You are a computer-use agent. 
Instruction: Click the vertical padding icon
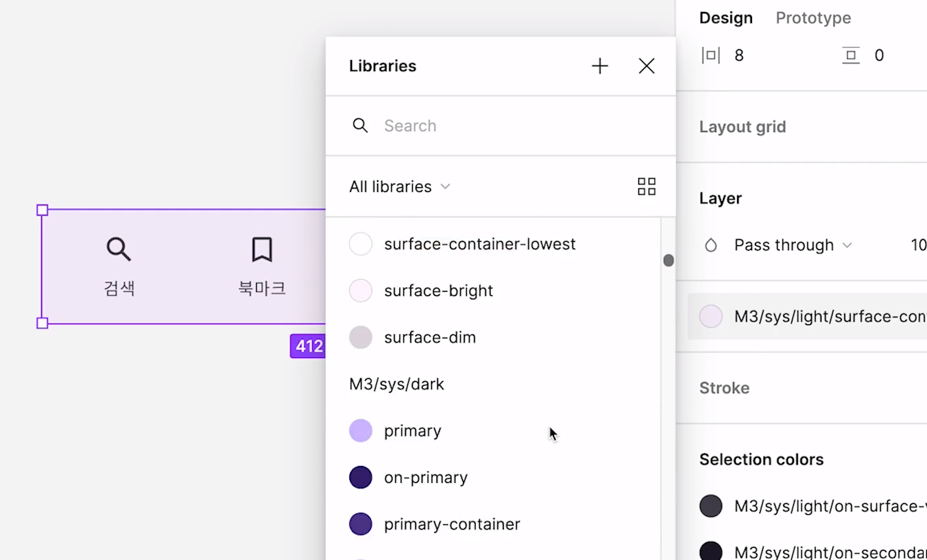coord(851,55)
